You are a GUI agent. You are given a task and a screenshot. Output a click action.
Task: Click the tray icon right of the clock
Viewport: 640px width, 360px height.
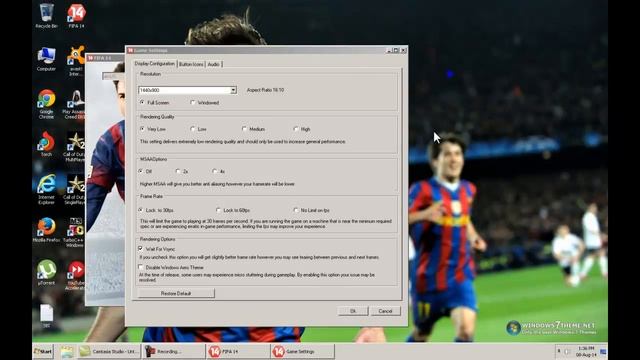[603, 351]
